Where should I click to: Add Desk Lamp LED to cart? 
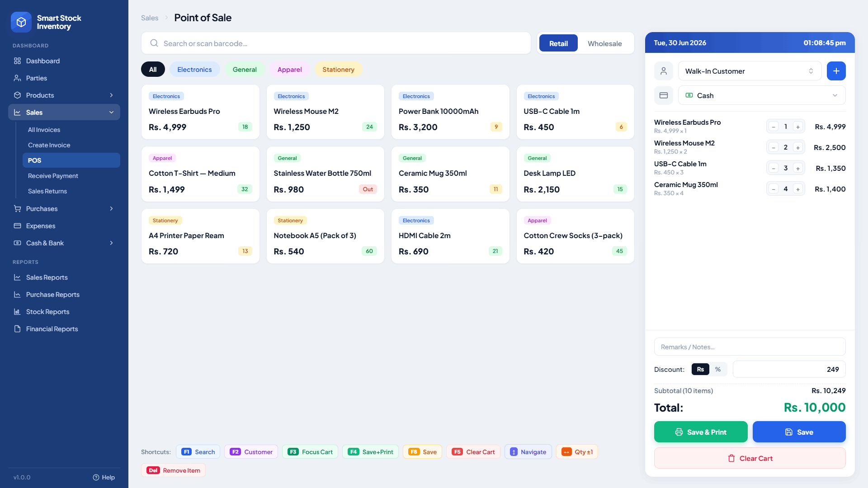pyautogui.click(x=576, y=174)
